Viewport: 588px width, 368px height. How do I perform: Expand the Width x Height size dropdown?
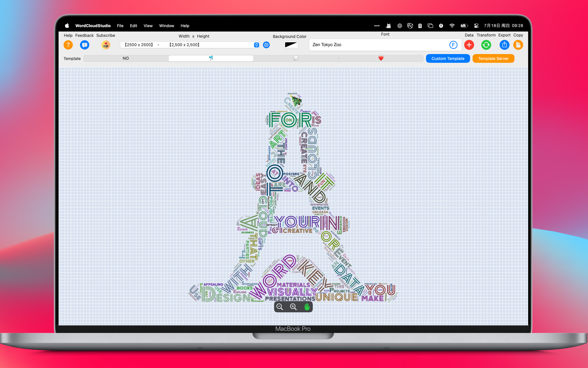pos(190,45)
